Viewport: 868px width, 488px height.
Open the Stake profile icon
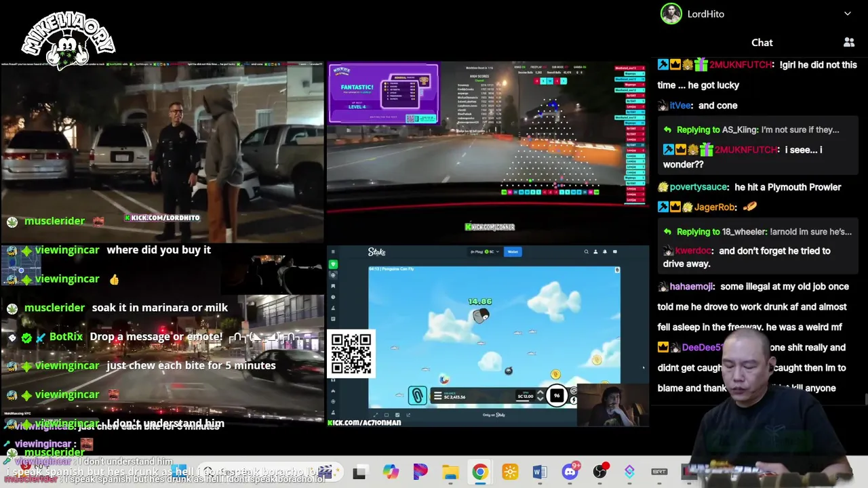595,251
